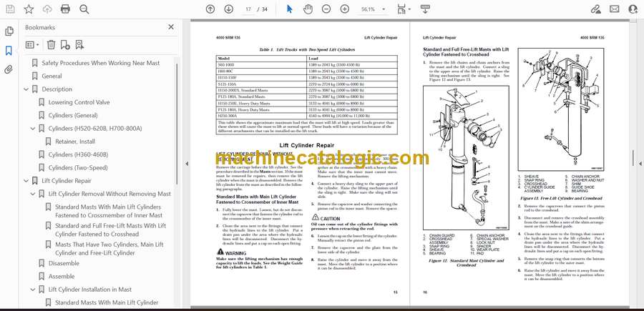Image resolution: width=644 pixels, height=311 pixels.
Task: Zoom in with plus button
Action: 345,9
